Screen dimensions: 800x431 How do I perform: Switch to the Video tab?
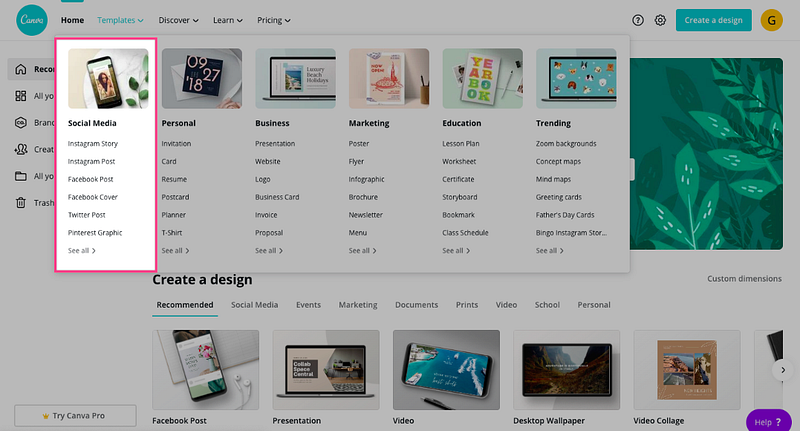pos(506,305)
